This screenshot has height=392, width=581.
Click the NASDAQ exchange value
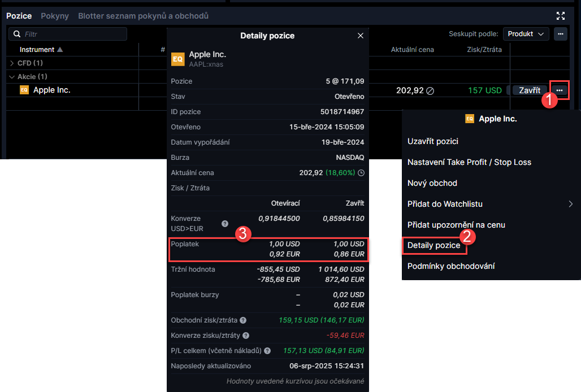[x=350, y=158]
